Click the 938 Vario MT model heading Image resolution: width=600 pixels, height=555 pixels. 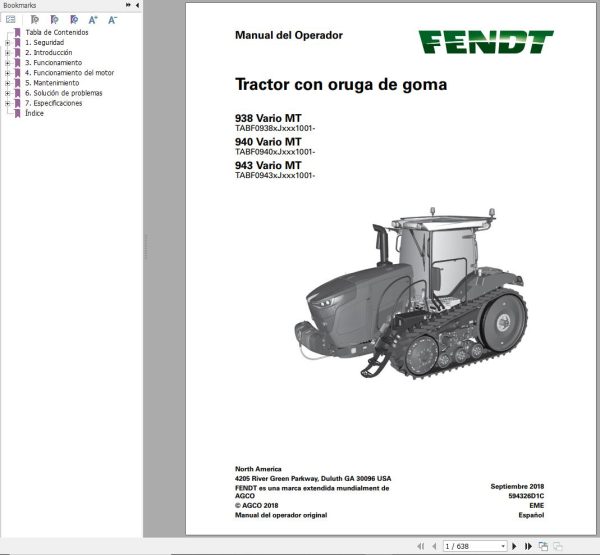[x=268, y=118]
